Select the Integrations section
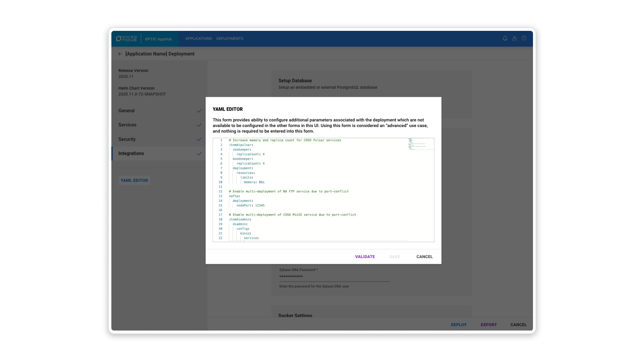The image size is (644, 362). tap(131, 154)
